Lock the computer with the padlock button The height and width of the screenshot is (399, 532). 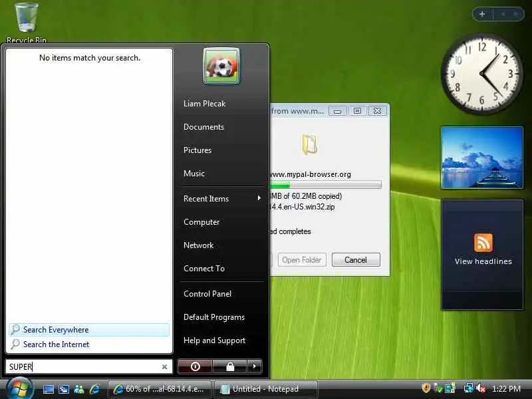(x=230, y=366)
